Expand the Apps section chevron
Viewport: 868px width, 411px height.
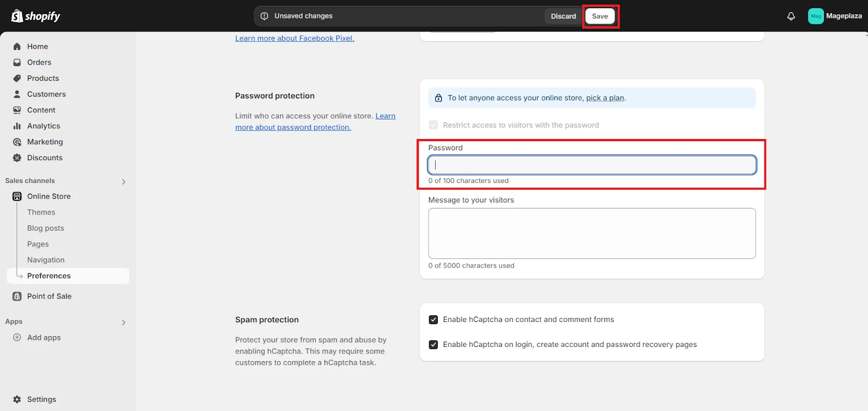[124, 323]
